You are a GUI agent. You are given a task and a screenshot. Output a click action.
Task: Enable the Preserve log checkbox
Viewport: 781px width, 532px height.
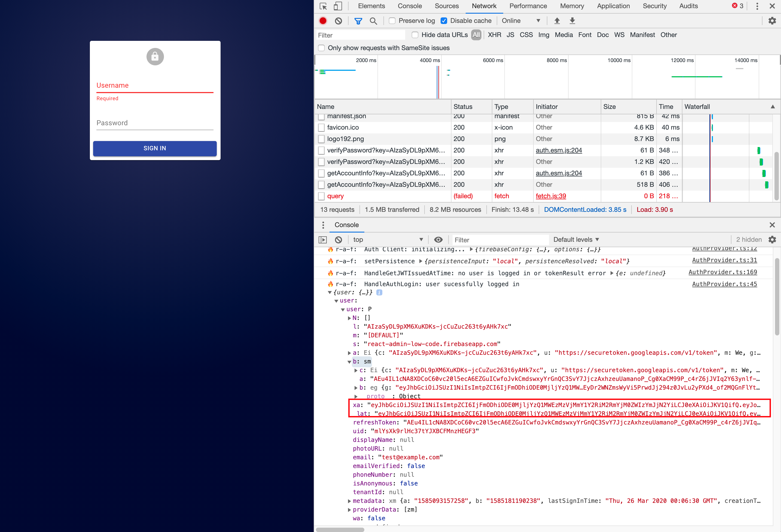pyautogui.click(x=392, y=21)
